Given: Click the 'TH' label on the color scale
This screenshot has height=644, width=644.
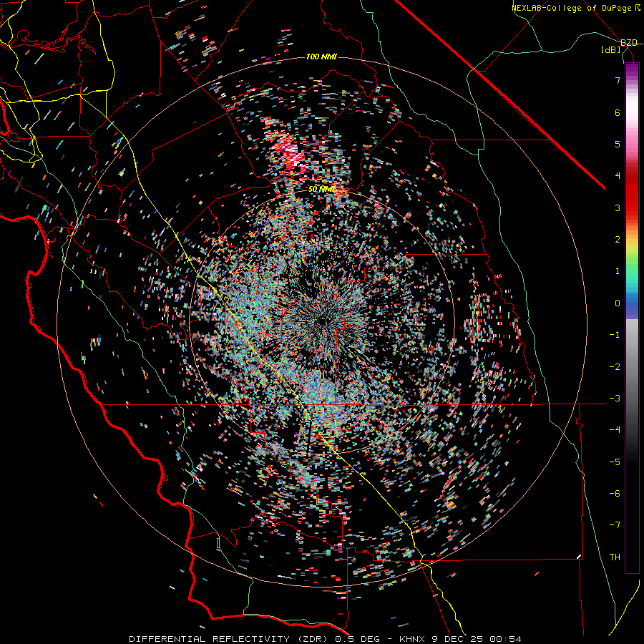Looking at the screenshot, I should 615,557.
